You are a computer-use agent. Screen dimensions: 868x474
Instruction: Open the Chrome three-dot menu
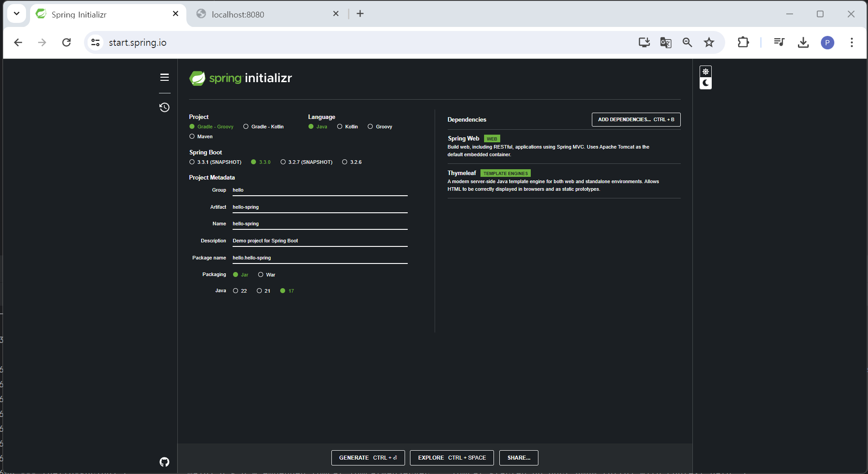tap(852, 43)
